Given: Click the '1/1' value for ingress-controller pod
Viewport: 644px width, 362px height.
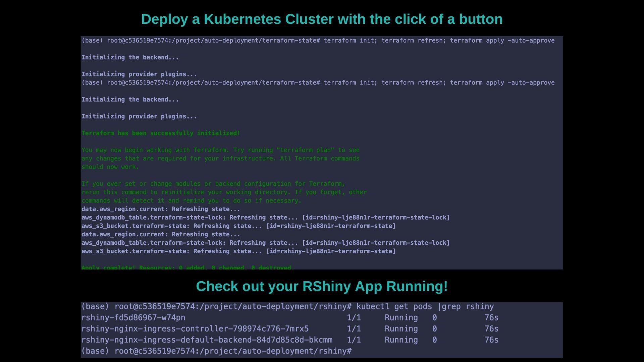Looking at the screenshot, I should [354, 329].
